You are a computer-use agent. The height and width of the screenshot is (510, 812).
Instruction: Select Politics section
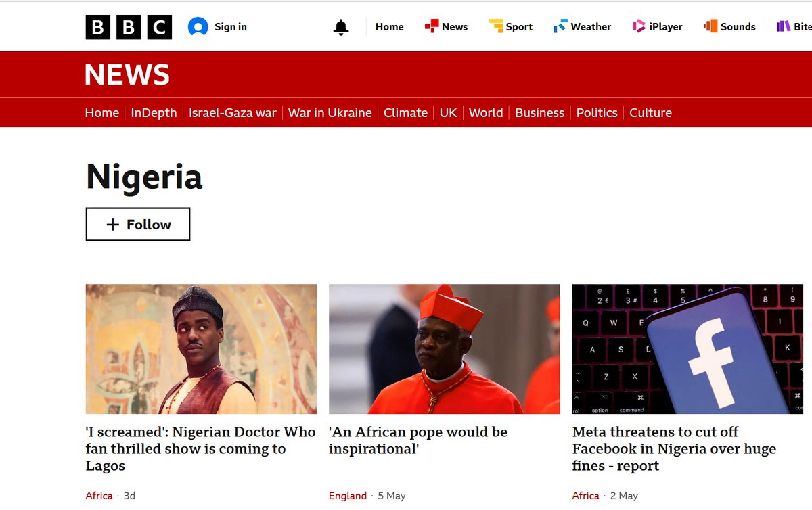pyautogui.click(x=597, y=113)
